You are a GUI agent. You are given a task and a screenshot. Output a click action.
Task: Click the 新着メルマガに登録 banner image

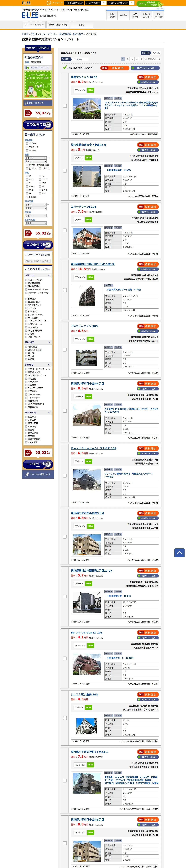point(38,85)
